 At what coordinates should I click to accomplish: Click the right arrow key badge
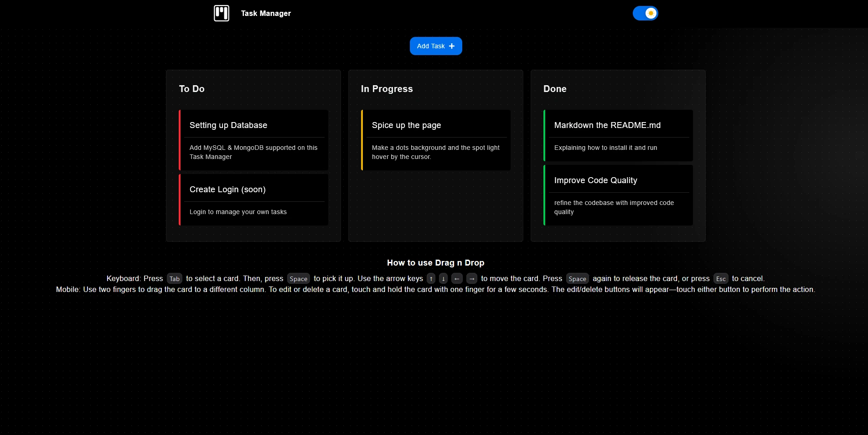click(x=472, y=279)
